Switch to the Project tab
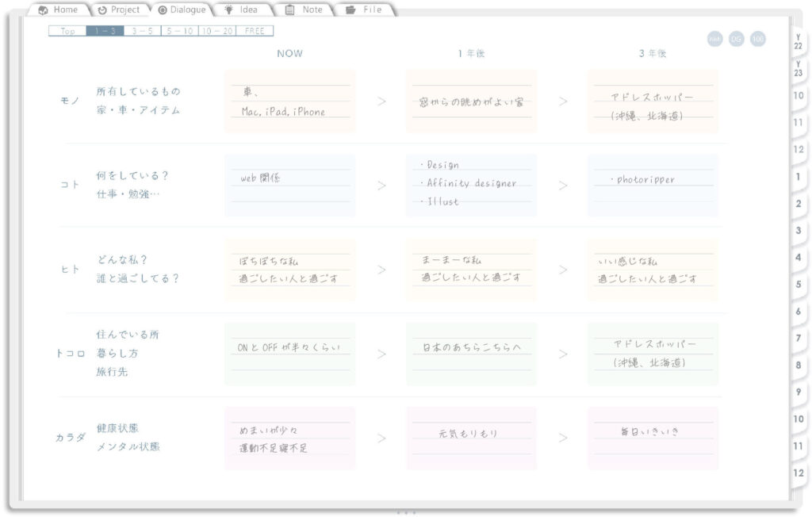The width and height of the screenshot is (812, 517). (x=119, y=10)
